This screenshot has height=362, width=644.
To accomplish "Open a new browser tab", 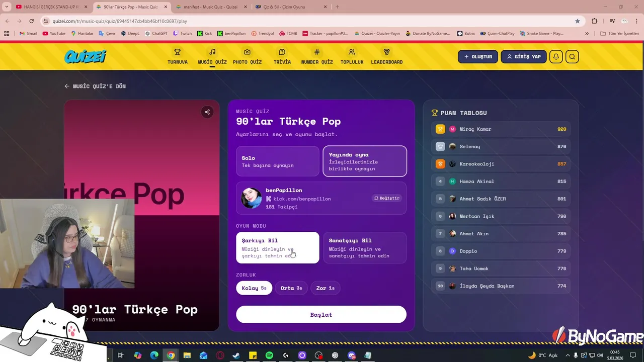I will click(337, 7).
